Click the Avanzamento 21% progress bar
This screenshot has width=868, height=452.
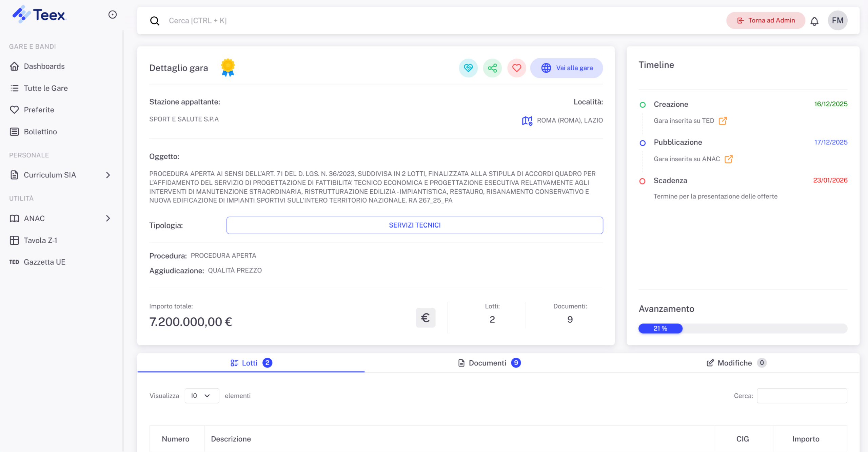coord(743,328)
